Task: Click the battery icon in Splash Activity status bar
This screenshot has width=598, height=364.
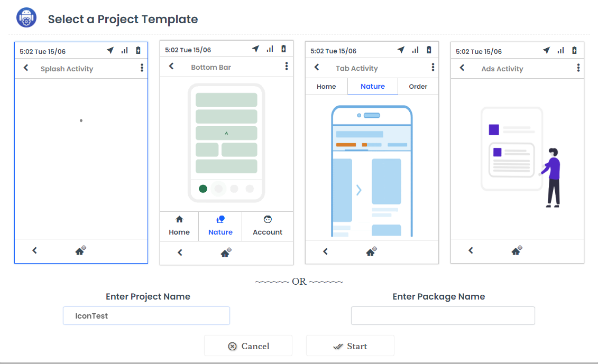Action: point(139,50)
